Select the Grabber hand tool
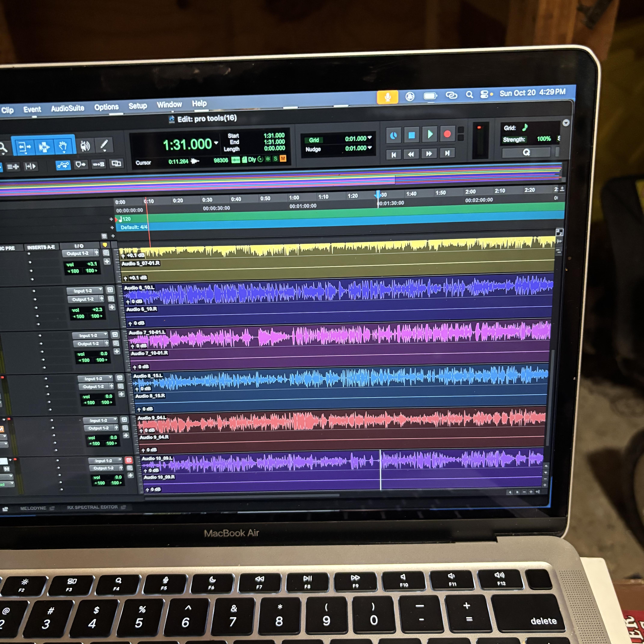This screenshot has height=644, width=644. (x=63, y=146)
